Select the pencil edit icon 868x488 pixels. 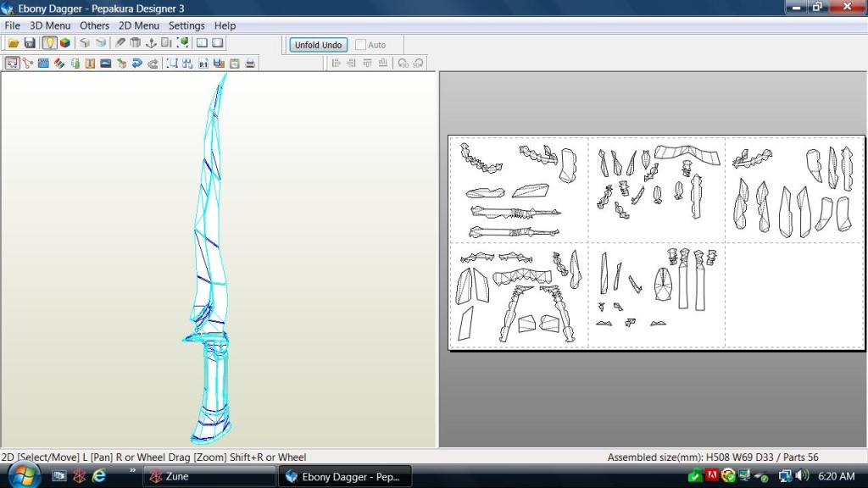120,42
